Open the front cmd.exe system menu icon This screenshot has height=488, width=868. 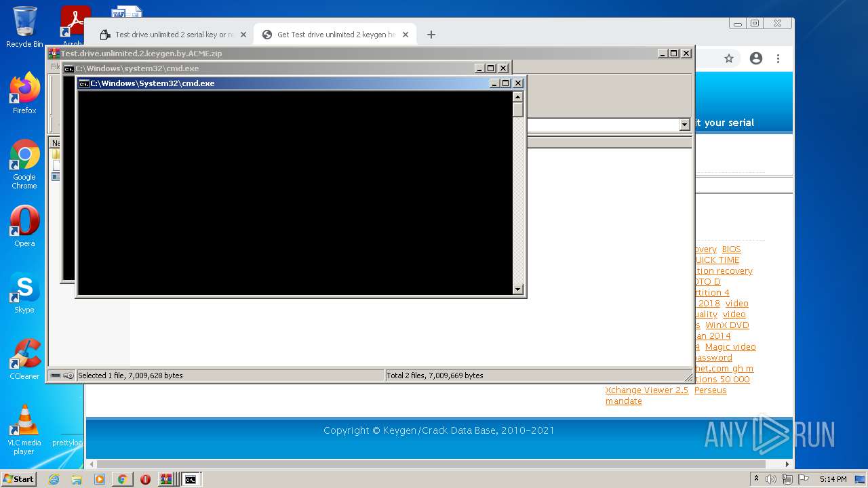[x=84, y=83]
